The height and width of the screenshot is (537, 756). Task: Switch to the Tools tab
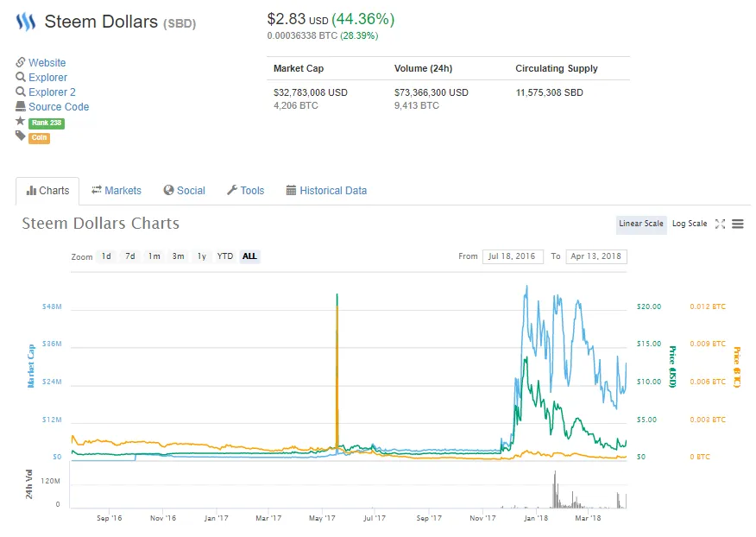[245, 191]
